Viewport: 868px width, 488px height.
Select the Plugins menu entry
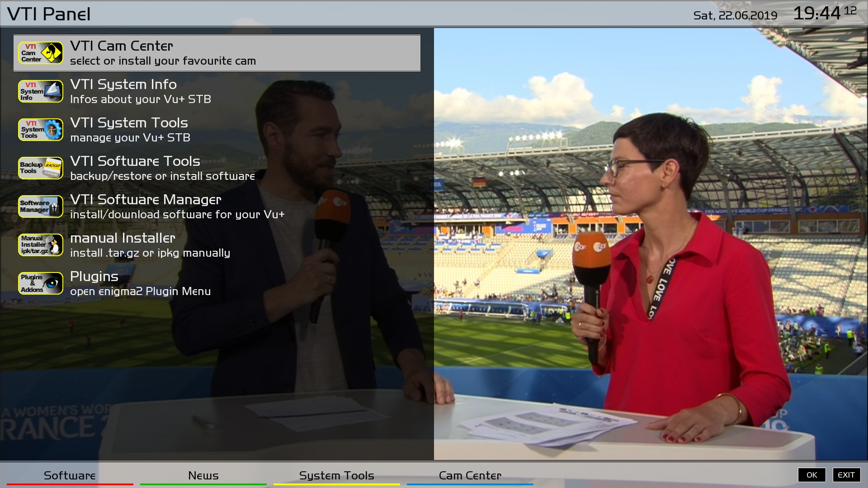[217, 283]
